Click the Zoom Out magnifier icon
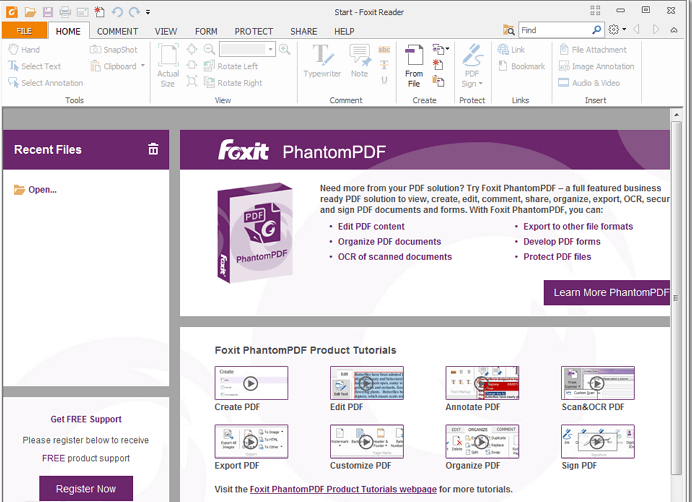The height and width of the screenshot is (502, 692). 209,49
